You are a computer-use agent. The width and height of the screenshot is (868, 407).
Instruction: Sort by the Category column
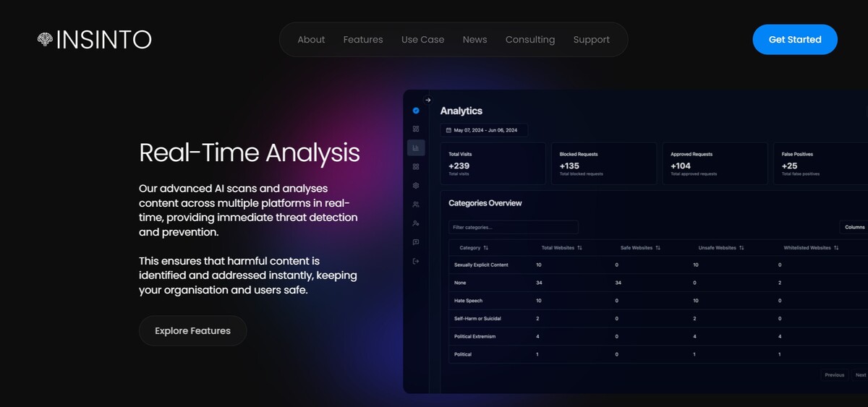[474, 248]
